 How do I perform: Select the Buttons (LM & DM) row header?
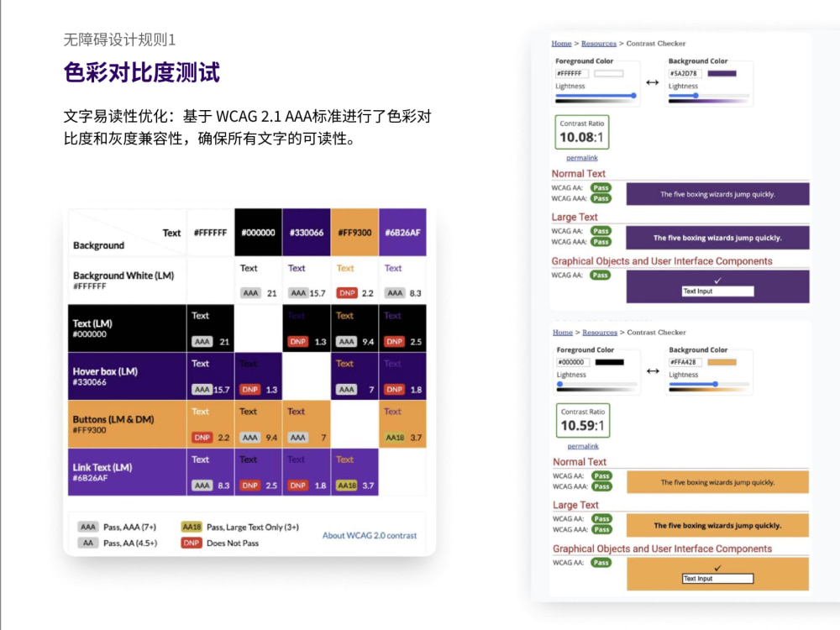point(127,423)
